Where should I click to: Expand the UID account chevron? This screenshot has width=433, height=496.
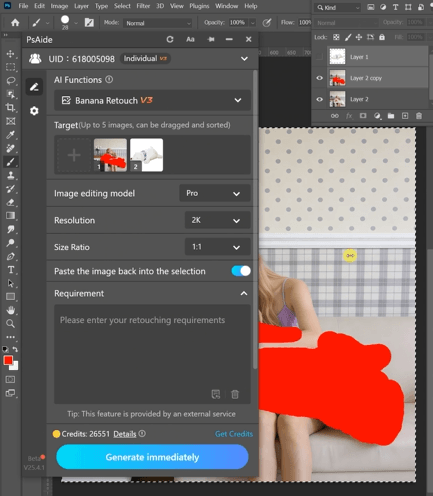pos(244,59)
